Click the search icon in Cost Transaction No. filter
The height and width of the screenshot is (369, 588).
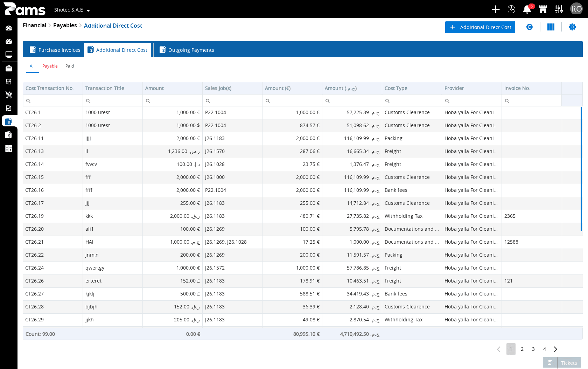click(28, 101)
